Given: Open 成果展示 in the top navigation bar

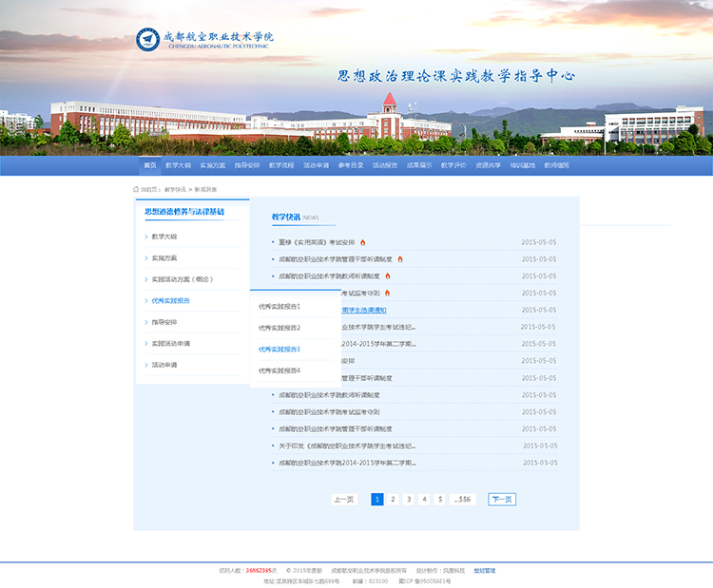Looking at the screenshot, I should (x=419, y=165).
